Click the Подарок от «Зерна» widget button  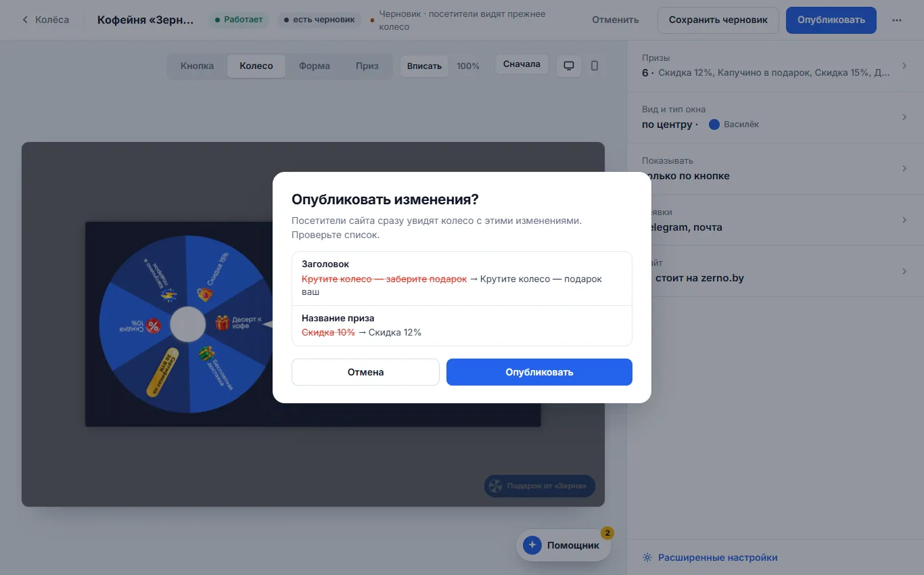(x=540, y=486)
